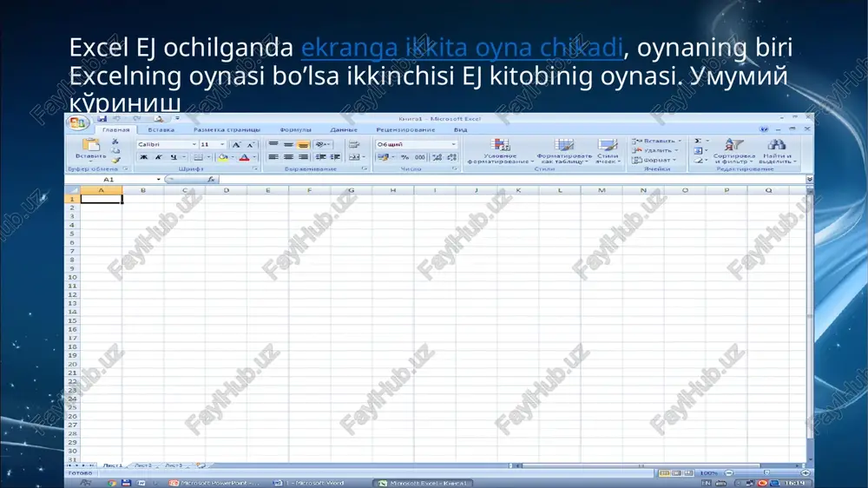Screen dimensions: 868x488
Task: Click the Wrap Text icon
Action: coord(354,144)
